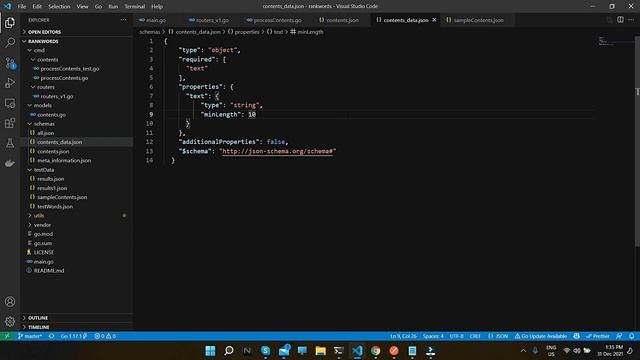This screenshot has height=360, width=640.
Task: Open taskbar search magnifier
Action: click(229, 351)
